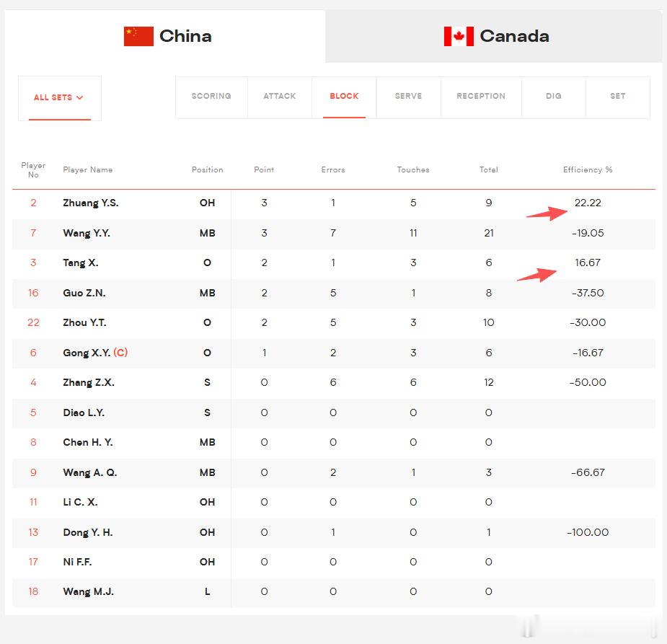
Task: Click the Errors column header
Action: (x=333, y=169)
